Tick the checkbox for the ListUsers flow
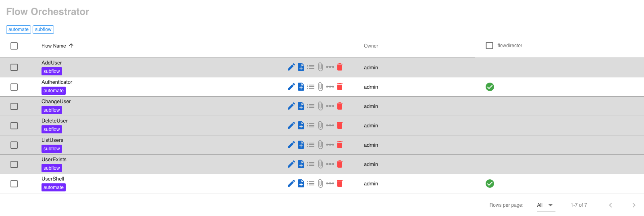This screenshot has width=644, height=216. [14, 145]
